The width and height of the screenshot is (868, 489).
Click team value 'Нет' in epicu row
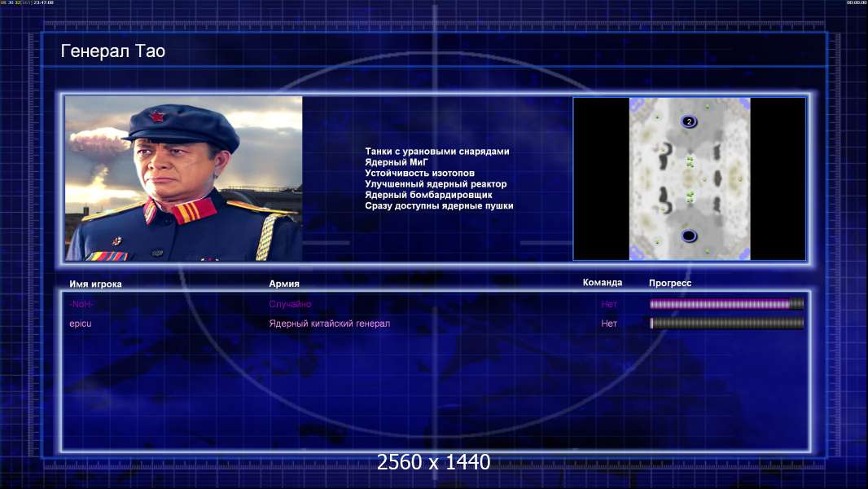[x=609, y=324]
